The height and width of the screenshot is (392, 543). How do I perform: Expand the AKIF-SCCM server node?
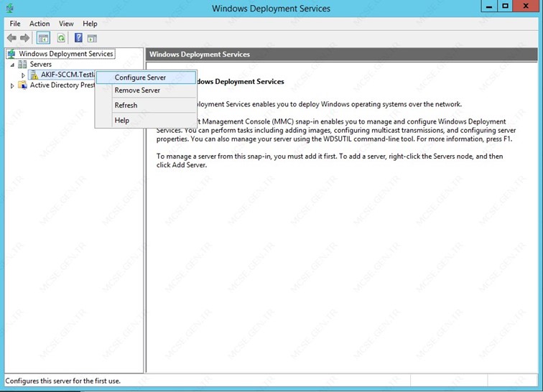click(x=23, y=75)
